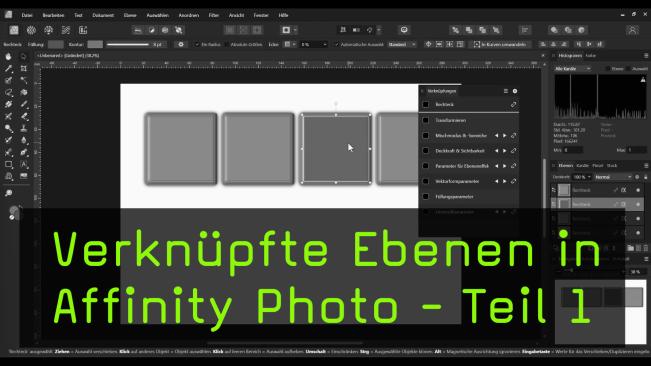The image size is (651, 366).
Task: Open Alle Kanäle dropdown in Histogramm
Action: [573, 68]
